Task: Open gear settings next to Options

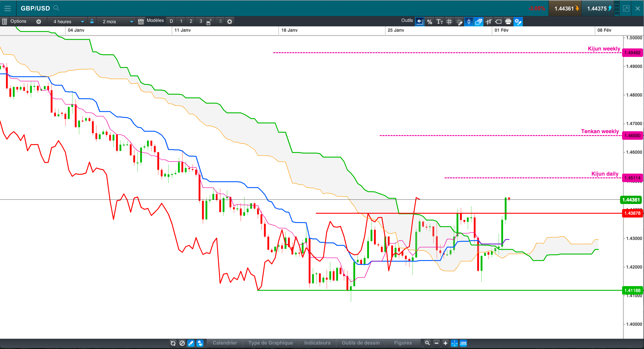Action: pos(38,21)
